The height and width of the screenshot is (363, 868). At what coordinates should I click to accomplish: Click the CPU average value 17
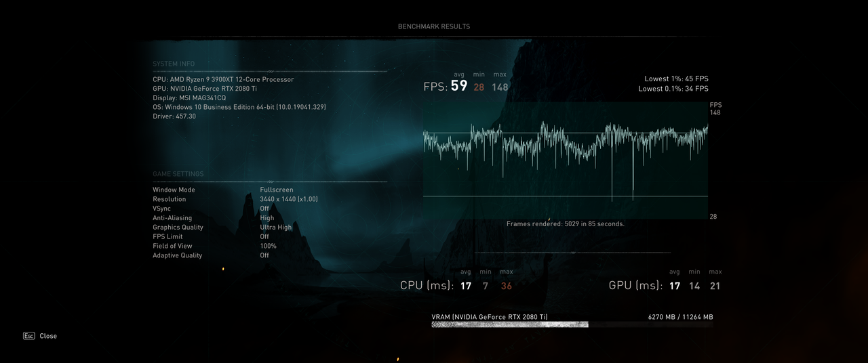tap(466, 286)
